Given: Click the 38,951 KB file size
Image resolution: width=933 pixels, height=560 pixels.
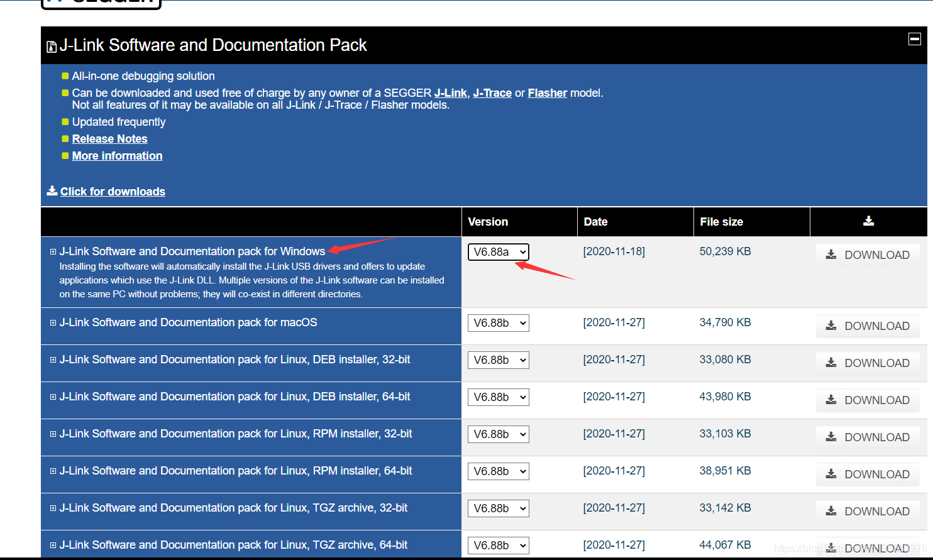Looking at the screenshot, I should point(725,471).
